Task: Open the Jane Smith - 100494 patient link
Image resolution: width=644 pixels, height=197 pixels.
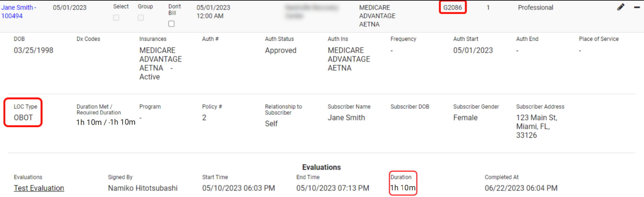Action: tap(18, 11)
